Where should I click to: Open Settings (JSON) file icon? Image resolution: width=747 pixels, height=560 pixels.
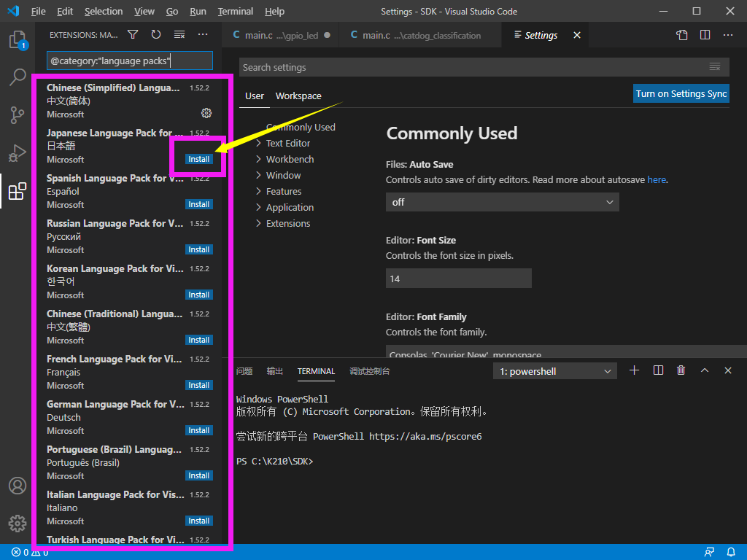682,35
